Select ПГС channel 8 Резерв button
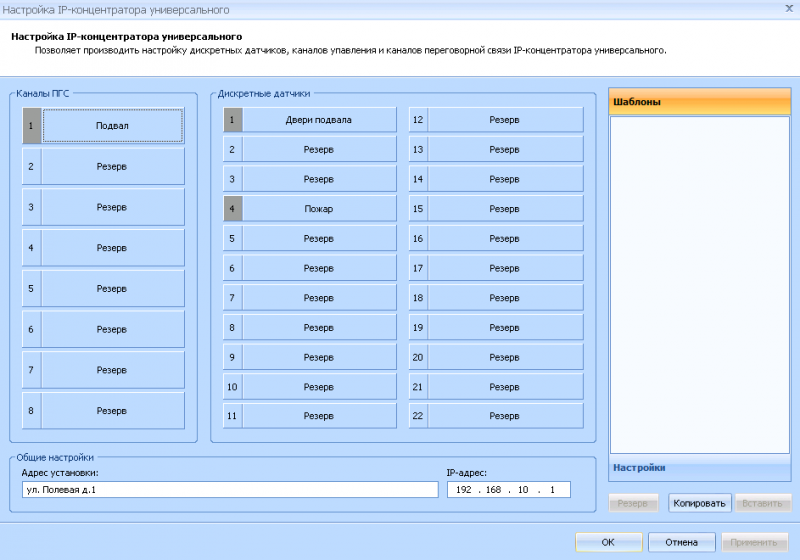 point(112,410)
